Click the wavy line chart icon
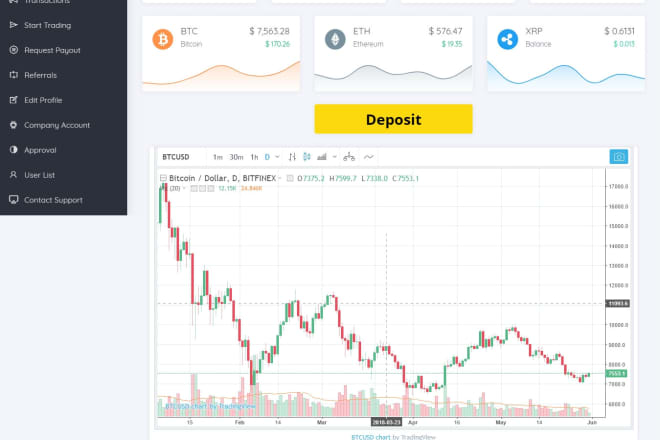Screen dimensions: 660x440 click(x=368, y=157)
